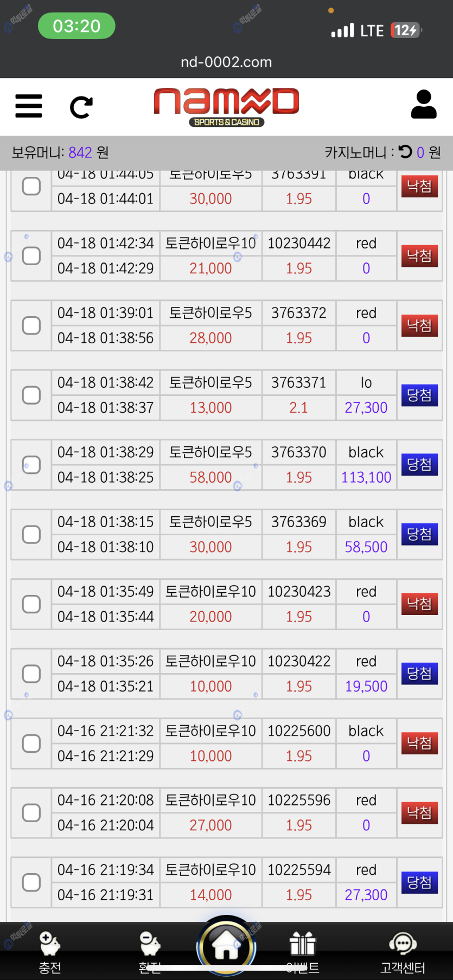Tick checkbox for round 10225594 bet
Screen dimensions: 453x980
coord(31,882)
